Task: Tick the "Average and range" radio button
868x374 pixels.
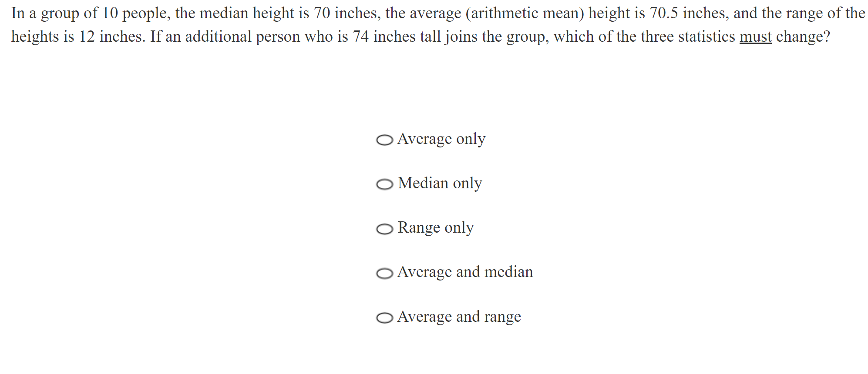Action: (x=384, y=318)
